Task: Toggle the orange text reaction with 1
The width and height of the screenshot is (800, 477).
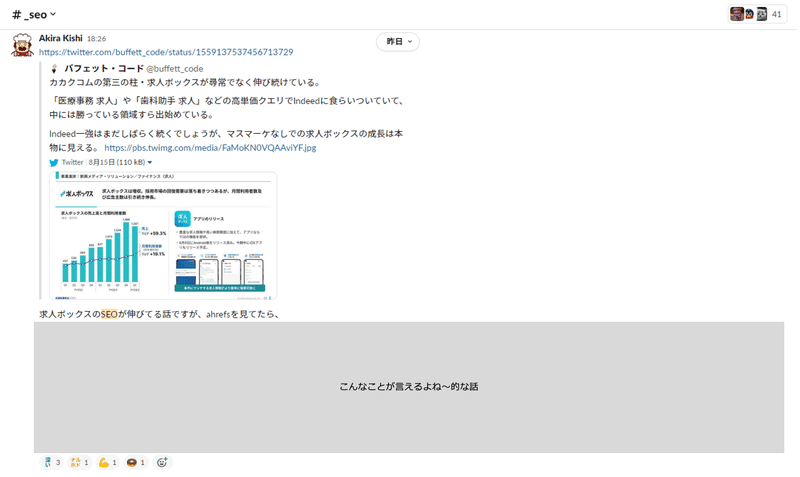Action: [80, 463]
